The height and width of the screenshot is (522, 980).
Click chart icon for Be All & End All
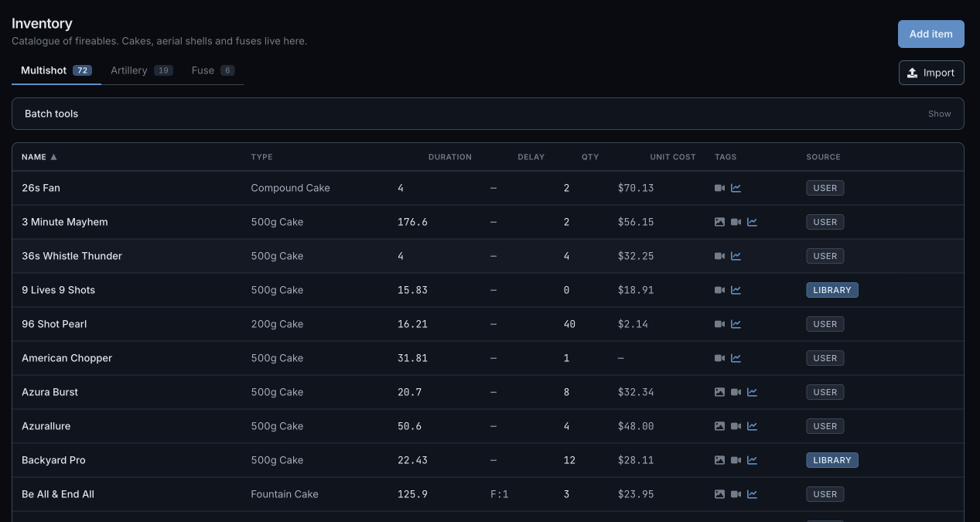[x=752, y=494]
